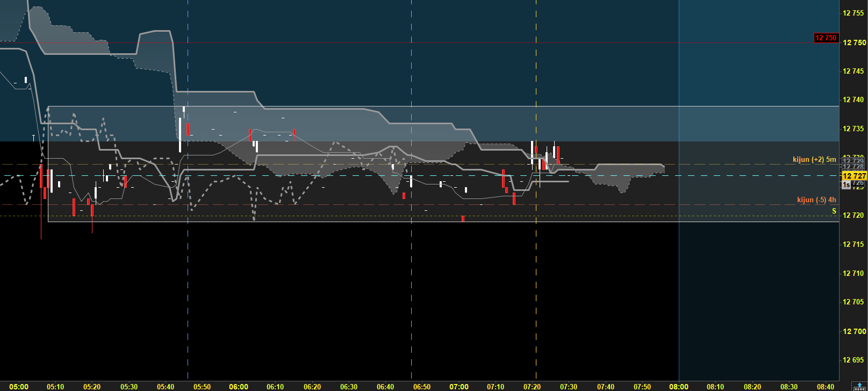Click the 08:30 time axis label

(x=789, y=387)
